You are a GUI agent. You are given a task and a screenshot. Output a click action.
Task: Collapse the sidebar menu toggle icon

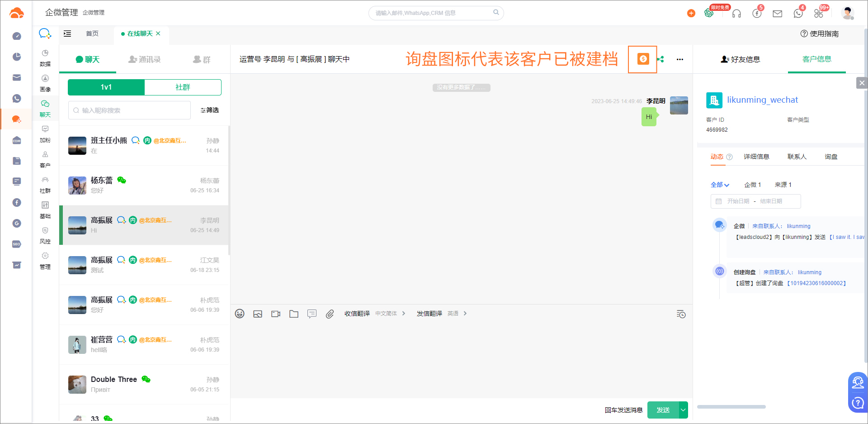click(x=67, y=33)
